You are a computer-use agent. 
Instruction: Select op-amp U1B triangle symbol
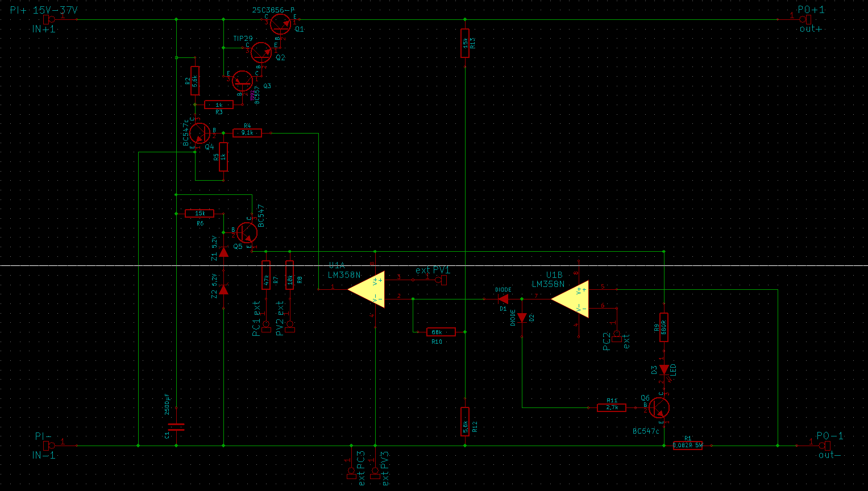(570, 299)
